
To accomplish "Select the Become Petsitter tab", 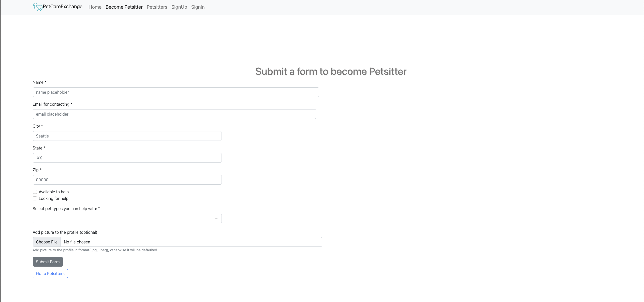I will pos(124,7).
